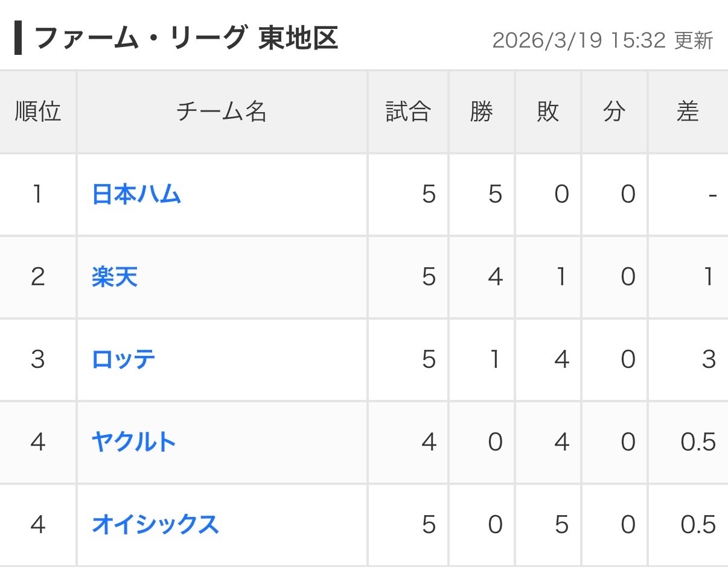
Task: Select the 分 column header
Action: [614, 112]
